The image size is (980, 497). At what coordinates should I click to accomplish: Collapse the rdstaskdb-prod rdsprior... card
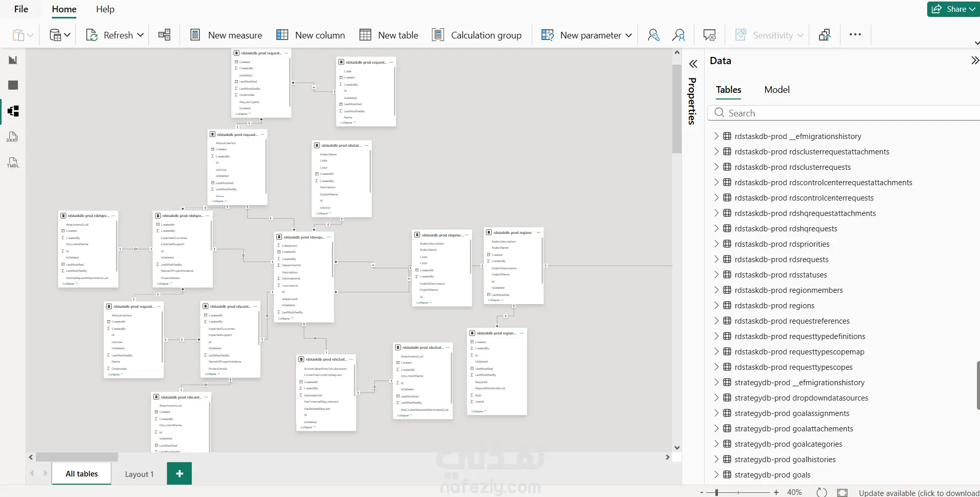[424, 303]
